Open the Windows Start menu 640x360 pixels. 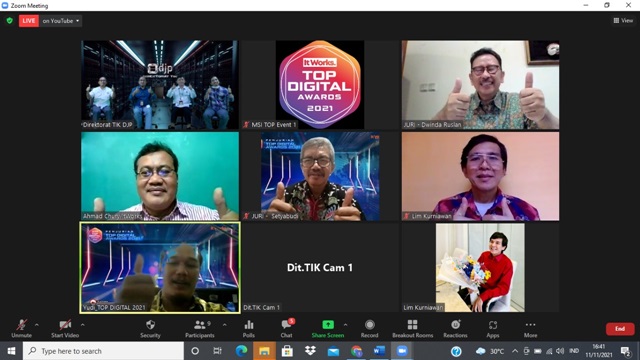click(x=11, y=351)
